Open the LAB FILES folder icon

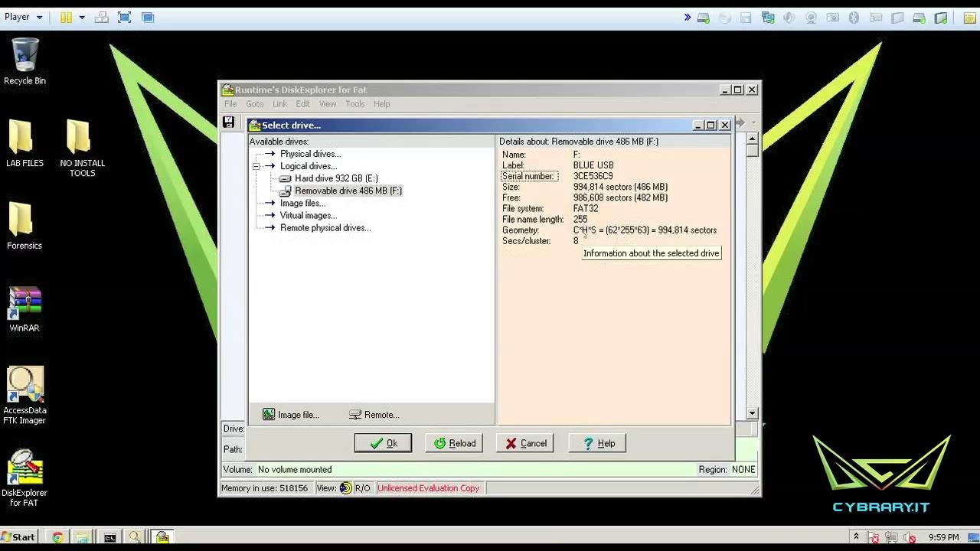(x=24, y=143)
